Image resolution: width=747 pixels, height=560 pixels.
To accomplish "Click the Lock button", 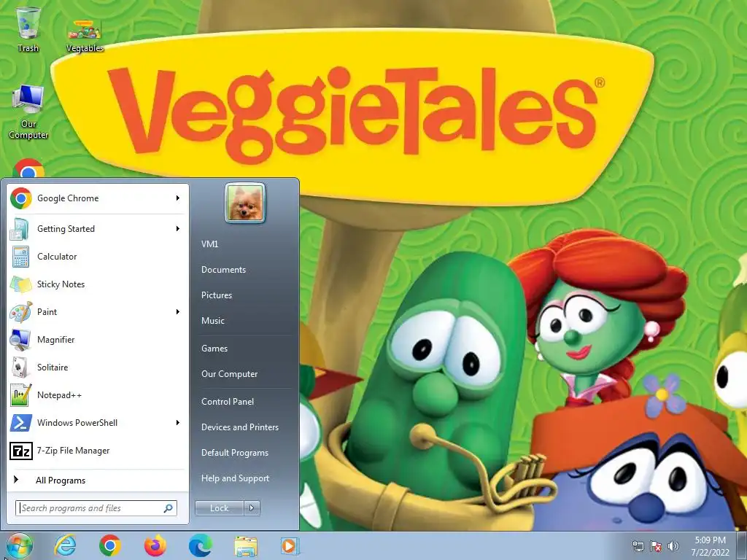I will point(219,508).
